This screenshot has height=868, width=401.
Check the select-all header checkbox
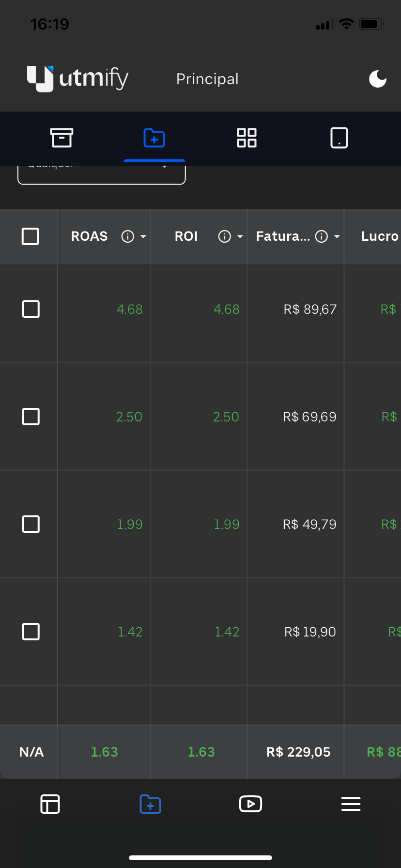coord(31,236)
